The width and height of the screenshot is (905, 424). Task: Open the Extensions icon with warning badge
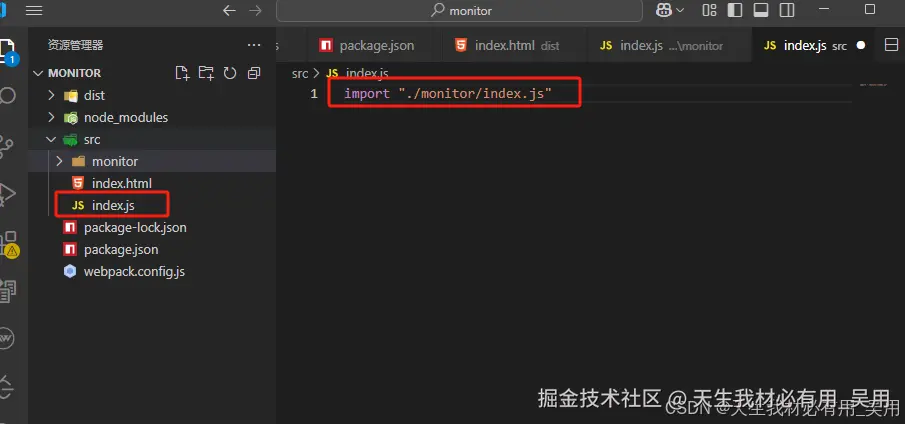(x=9, y=243)
